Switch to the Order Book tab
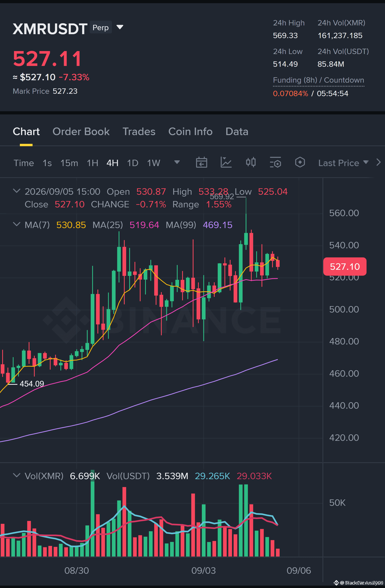 pyautogui.click(x=81, y=132)
